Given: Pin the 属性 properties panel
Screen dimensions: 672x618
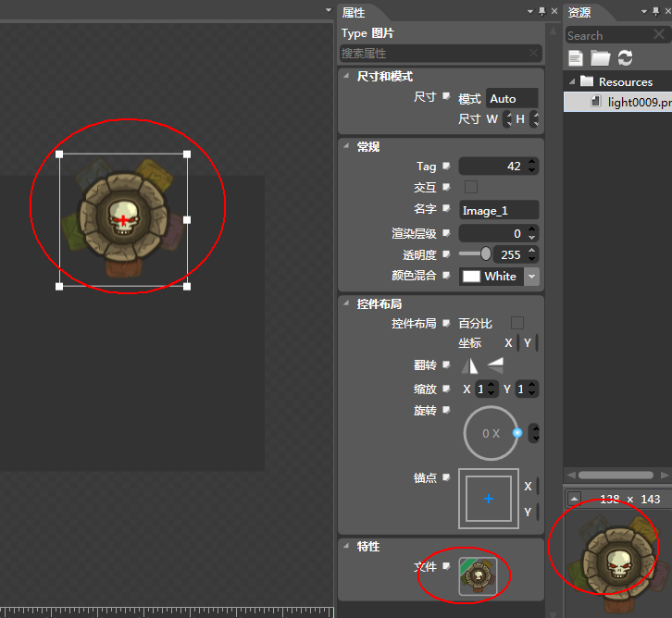Looking at the screenshot, I should coord(542,11).
